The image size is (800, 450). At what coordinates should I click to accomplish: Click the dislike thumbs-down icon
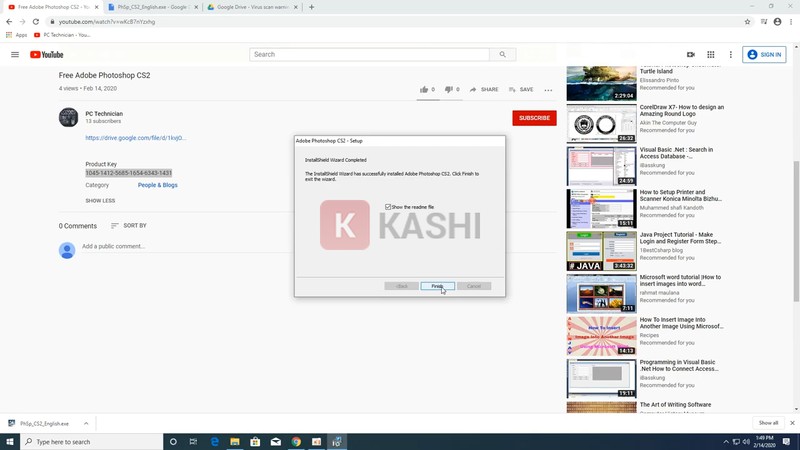coord(449,89)
